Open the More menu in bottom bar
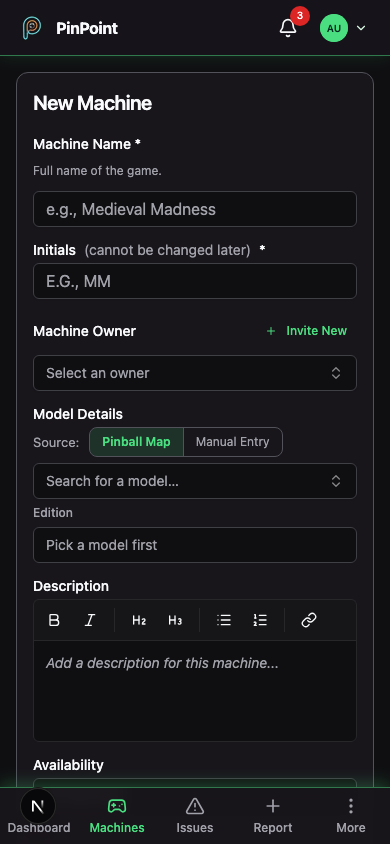The width and height of the screenshot is (390, 844). click(351, 816)
